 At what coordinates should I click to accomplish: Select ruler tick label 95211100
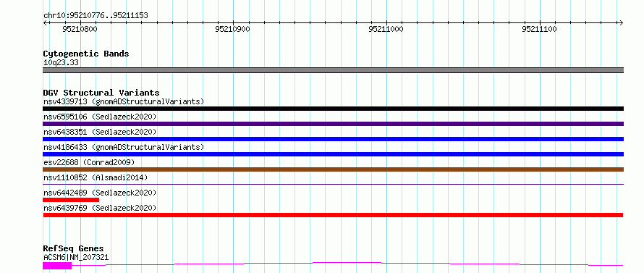[539, 29]
